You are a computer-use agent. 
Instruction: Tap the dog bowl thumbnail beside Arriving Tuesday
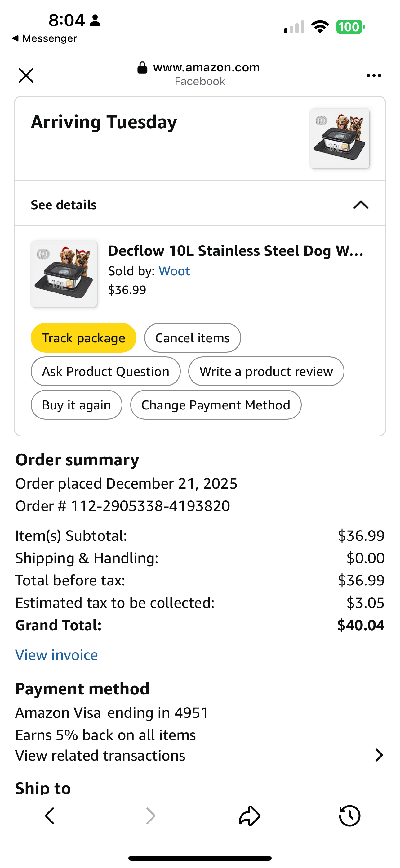[340, 138]
